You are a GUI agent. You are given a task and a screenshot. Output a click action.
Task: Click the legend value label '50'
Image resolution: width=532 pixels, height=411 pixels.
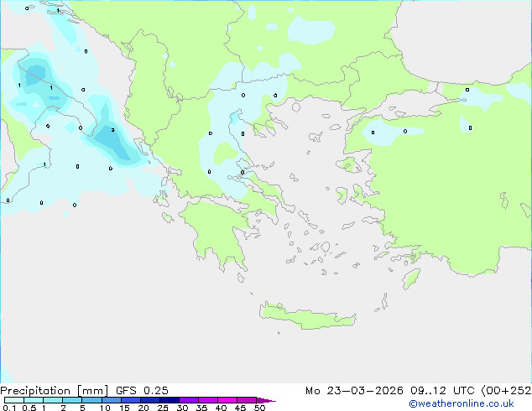click(259, 408)
